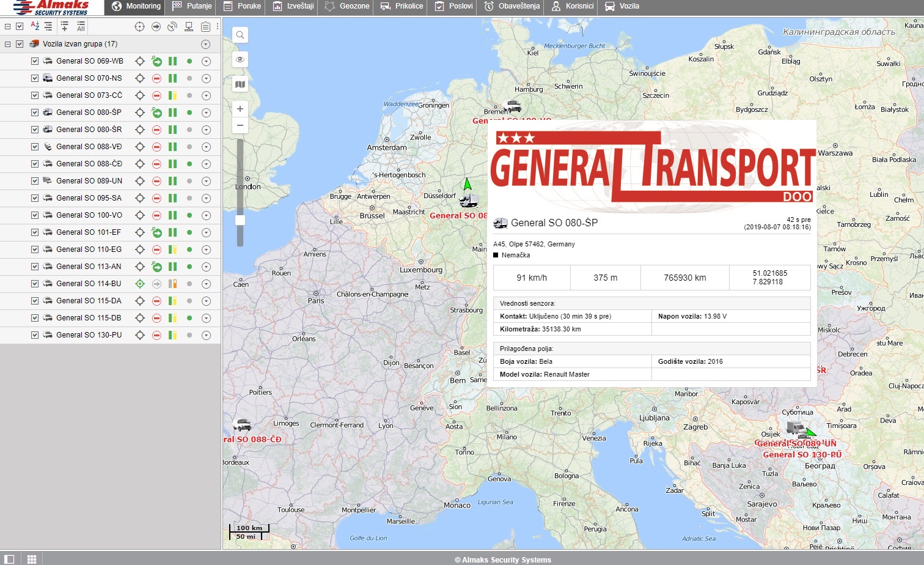Screen dimensions: 924x565
Task: Click the Almaks Security Systems logo
Action: click(51, 7)
